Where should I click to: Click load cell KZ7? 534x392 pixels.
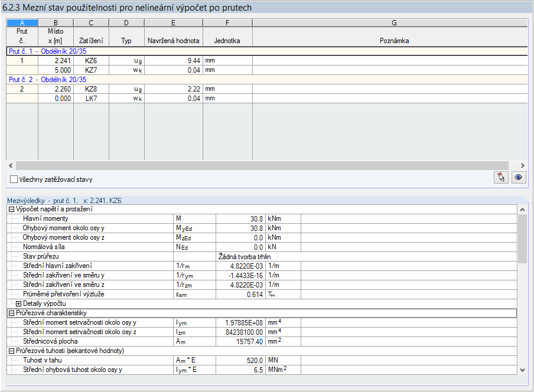click(91, 70)
